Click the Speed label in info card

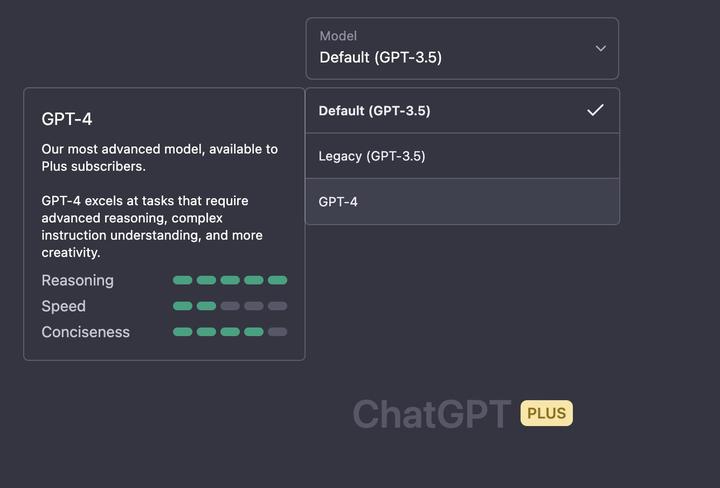(x=64, y=306)
